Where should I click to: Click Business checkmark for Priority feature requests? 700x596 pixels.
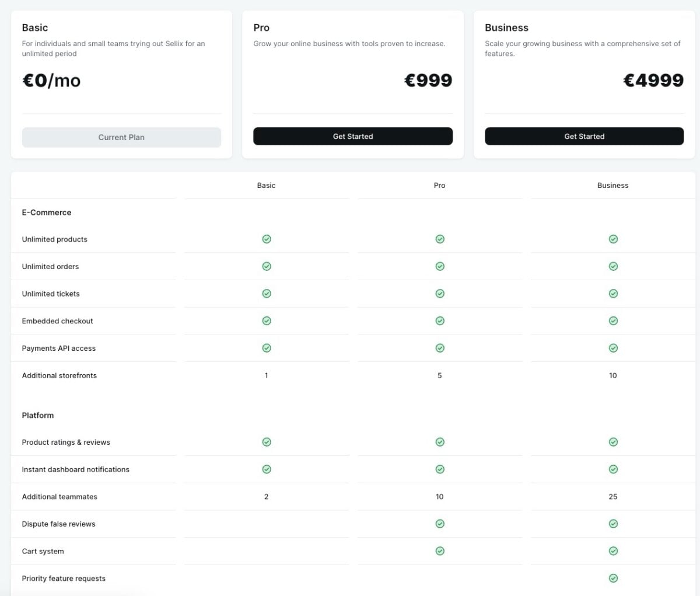pos(613,578)
